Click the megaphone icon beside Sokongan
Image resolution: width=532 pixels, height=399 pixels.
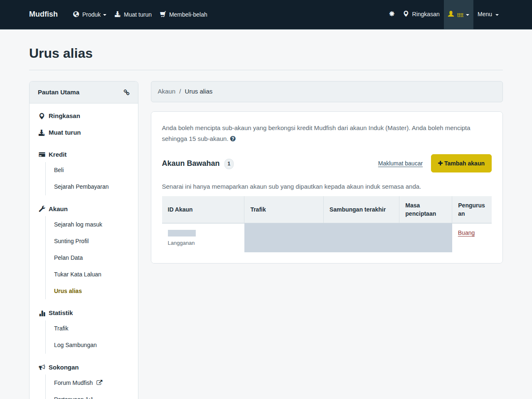(42, 367)
